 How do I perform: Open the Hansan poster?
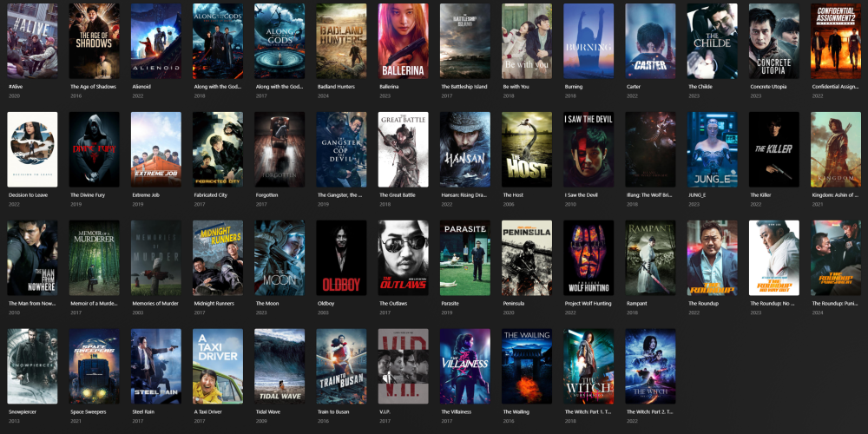pos(465,149)
